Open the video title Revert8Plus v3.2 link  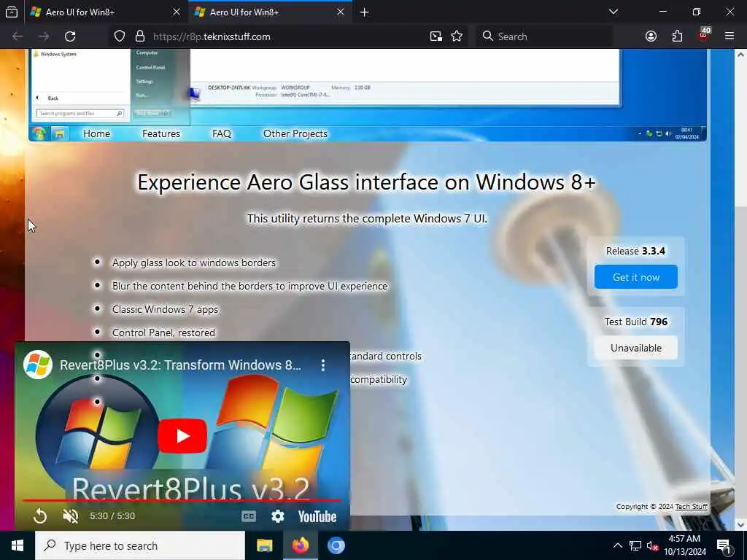pyautogui.click(x=180, y=365)
